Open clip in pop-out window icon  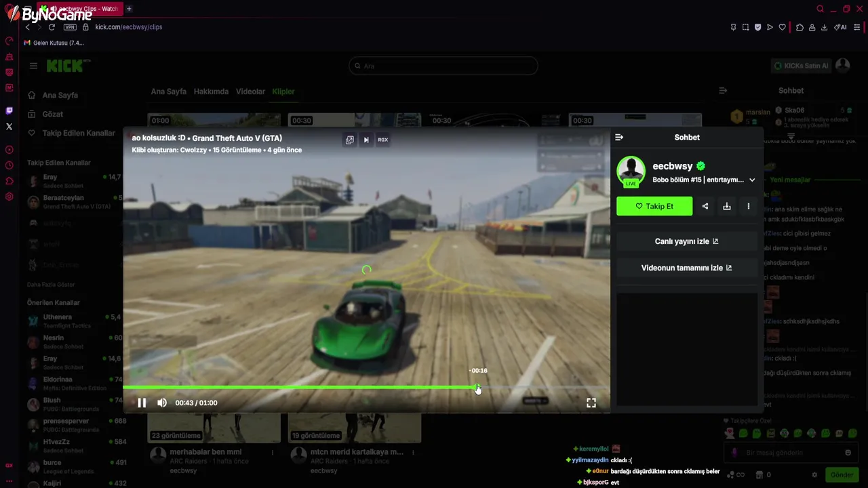pos(350,140)
